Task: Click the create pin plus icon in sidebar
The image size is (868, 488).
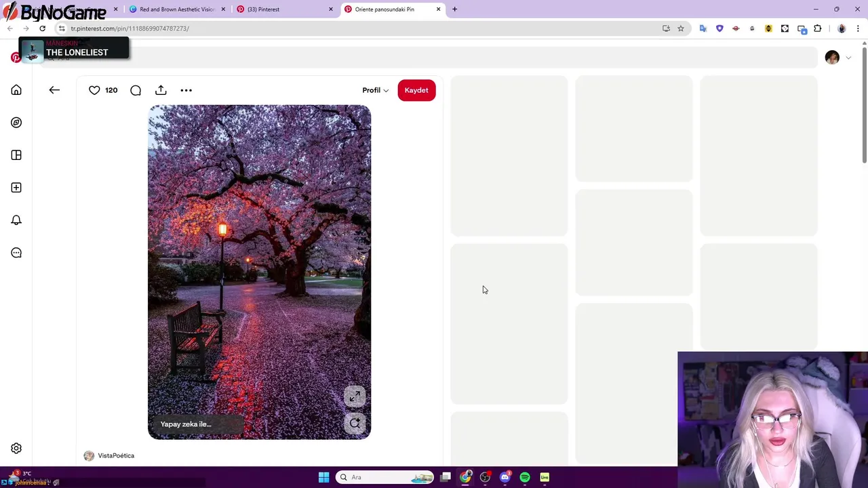Action: (x=16, y=188)
